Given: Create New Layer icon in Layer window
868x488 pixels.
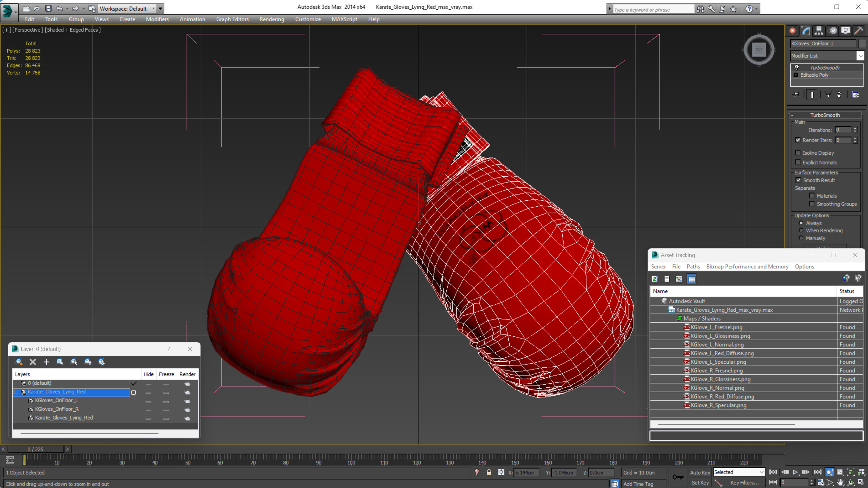Looking at the screenshot, I should [x=19, y=362].
